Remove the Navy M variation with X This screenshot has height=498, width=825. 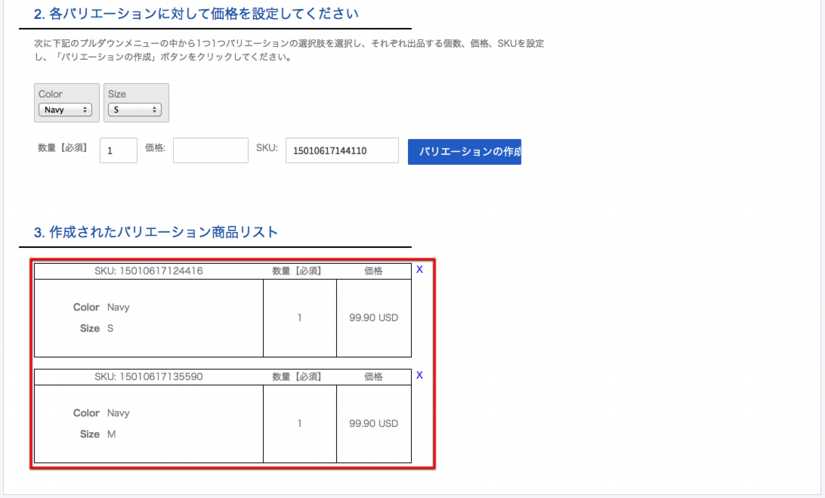point(420,376)
